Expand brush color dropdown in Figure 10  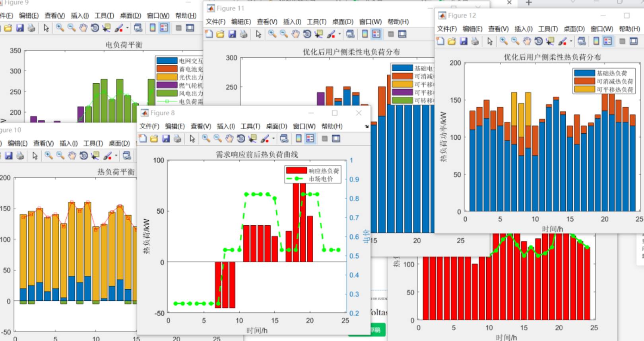pyautogui.click(x=116, y=156)
